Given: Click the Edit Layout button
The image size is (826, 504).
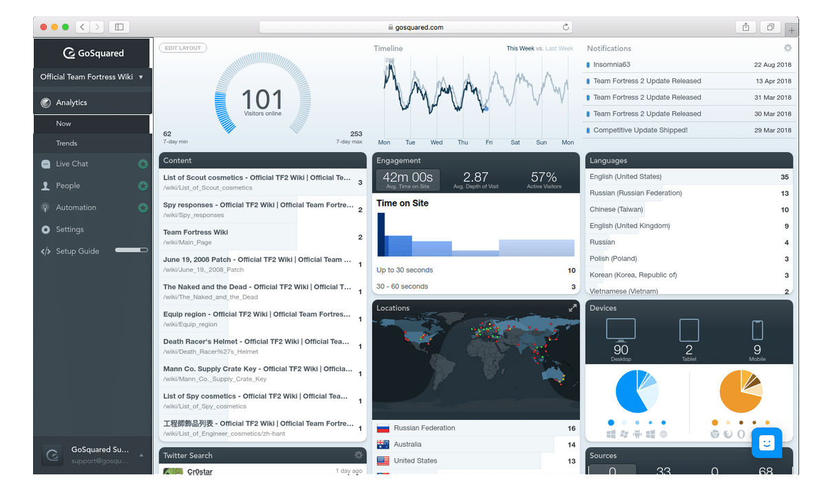Looking at the screenshot, I should [183, 48].
